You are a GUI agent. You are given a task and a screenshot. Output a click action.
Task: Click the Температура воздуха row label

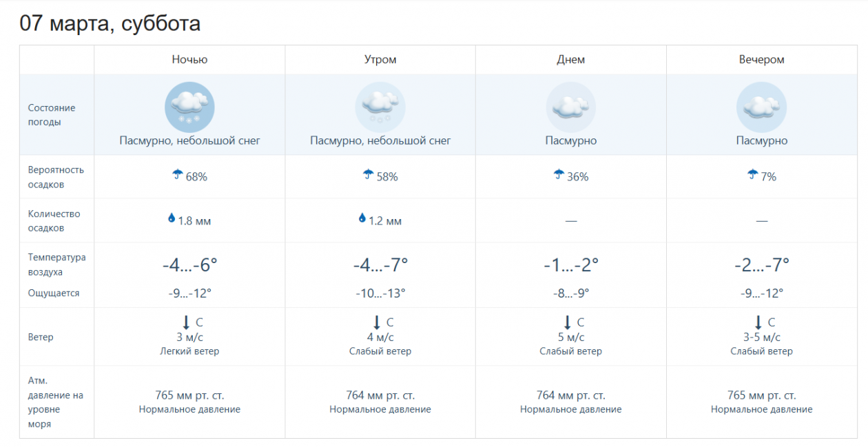tap(56, 264)
